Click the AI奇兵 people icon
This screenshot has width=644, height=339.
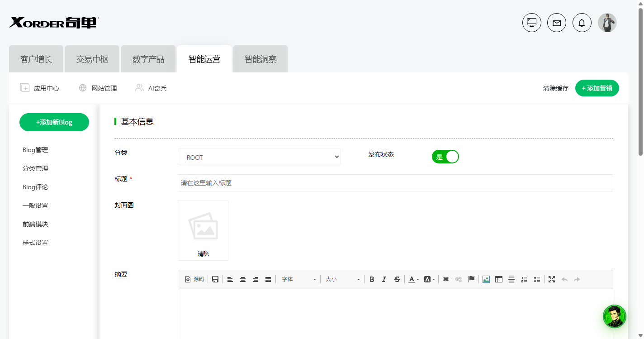pos(139,88)
